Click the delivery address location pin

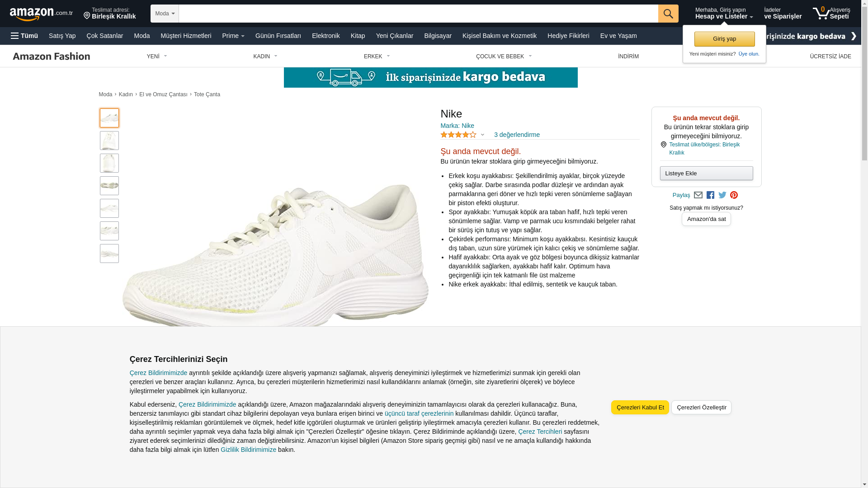pyautogui.click(x=87, y=16)
